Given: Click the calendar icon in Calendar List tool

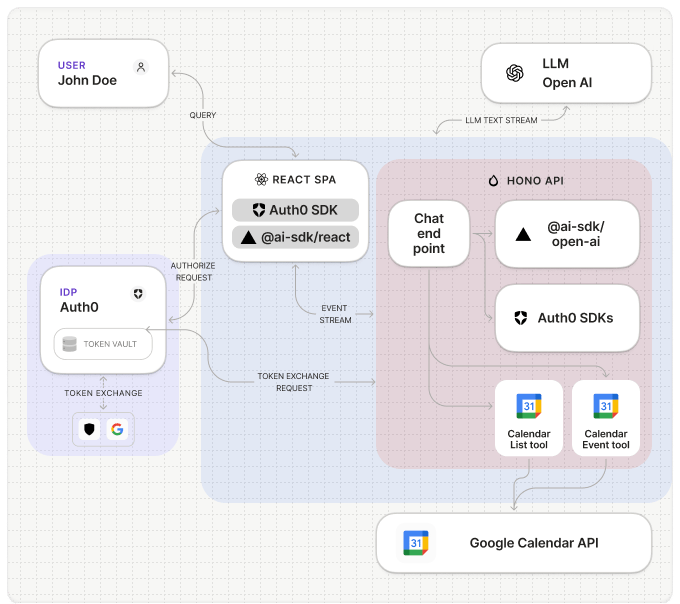Looking at the screenshot, I should [x=529, y=406].
